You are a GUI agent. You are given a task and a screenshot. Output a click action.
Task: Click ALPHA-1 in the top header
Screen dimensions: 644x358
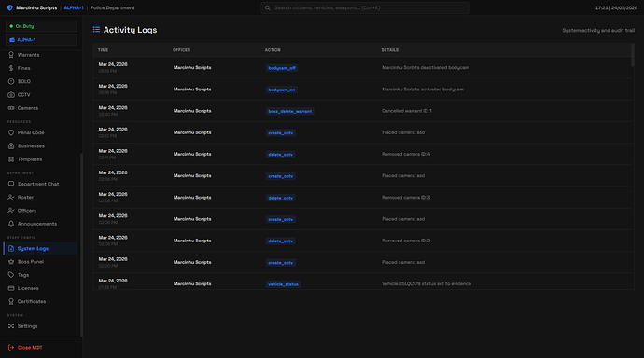tap(74, 7)
